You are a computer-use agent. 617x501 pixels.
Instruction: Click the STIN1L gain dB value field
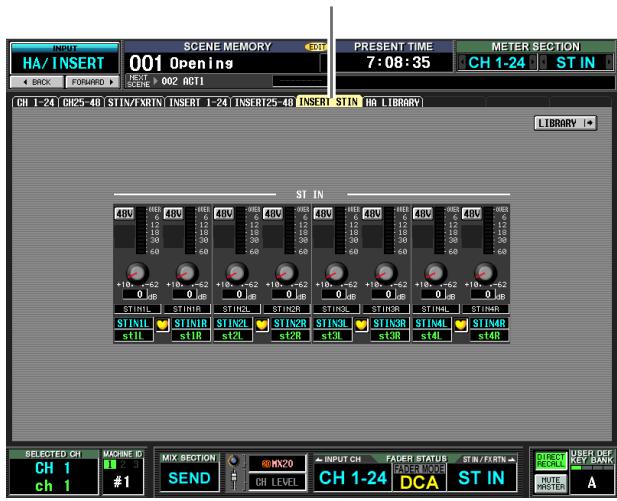(135, 294)
